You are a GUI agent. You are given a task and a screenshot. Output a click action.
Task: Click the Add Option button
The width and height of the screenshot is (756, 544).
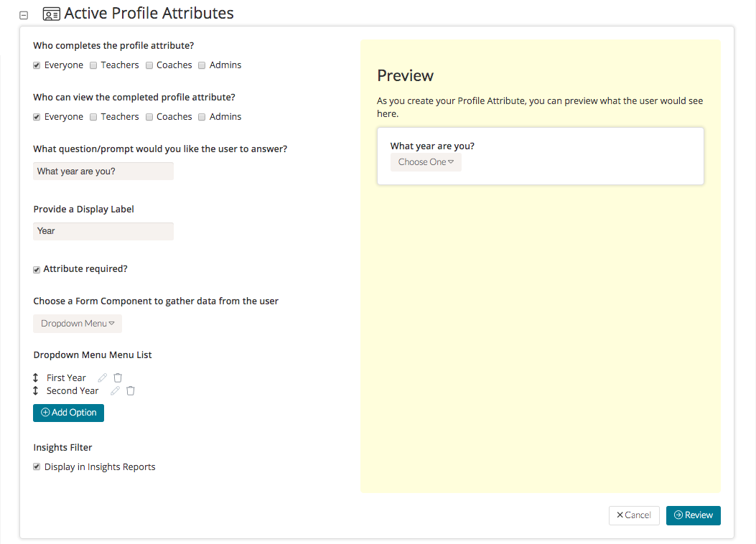68,413
